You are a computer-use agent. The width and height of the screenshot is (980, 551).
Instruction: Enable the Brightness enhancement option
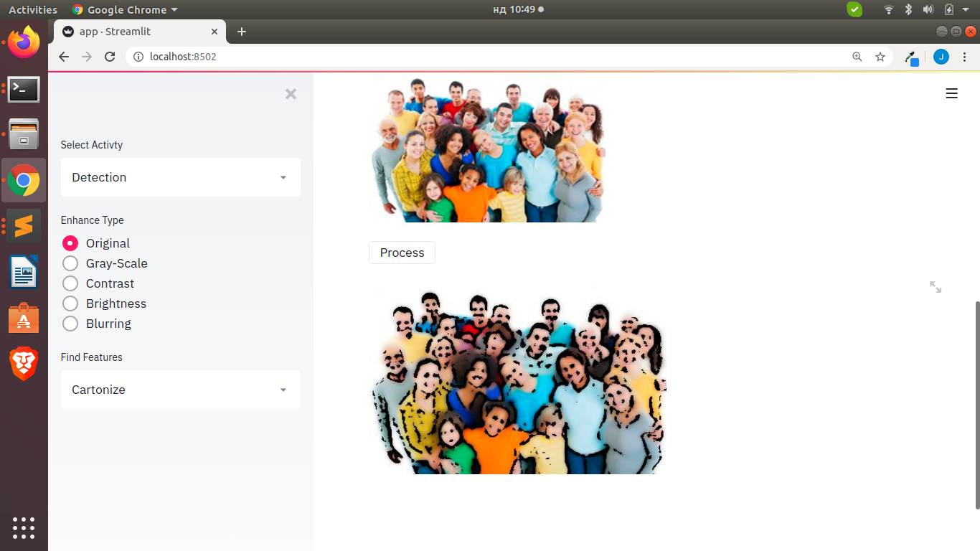(70, 303)
